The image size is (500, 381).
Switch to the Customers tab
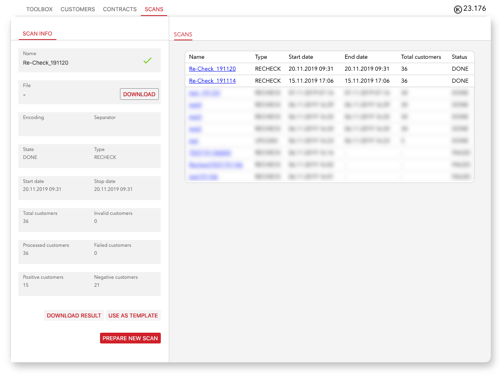click(x=78, y=9)
